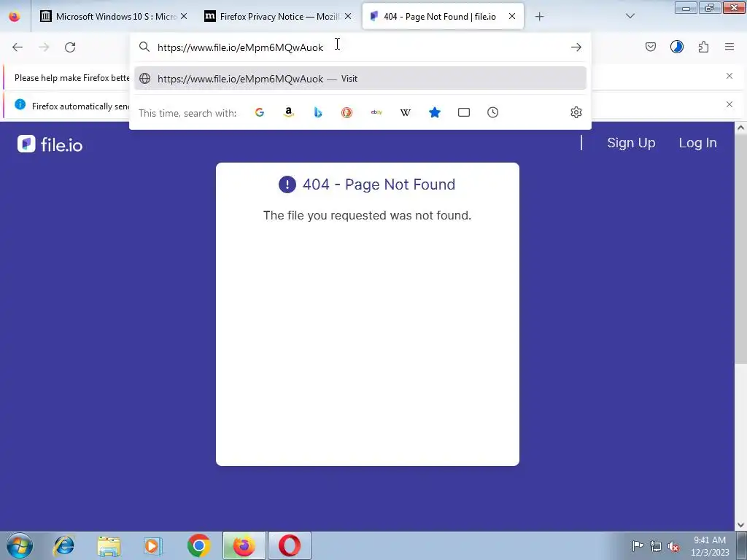Close the Microsoft Windows 10 S tab
This screenshot has width=747, height=560.
tap(184, 16)
